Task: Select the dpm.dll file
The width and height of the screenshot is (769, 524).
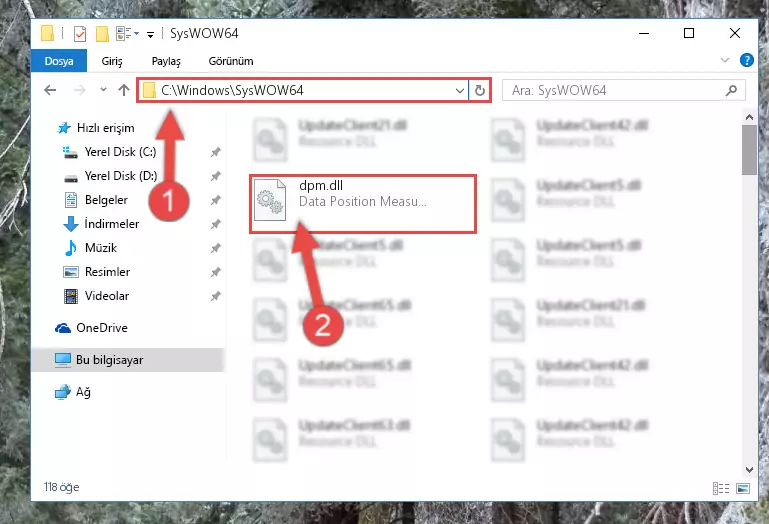Action: point(363,203)
